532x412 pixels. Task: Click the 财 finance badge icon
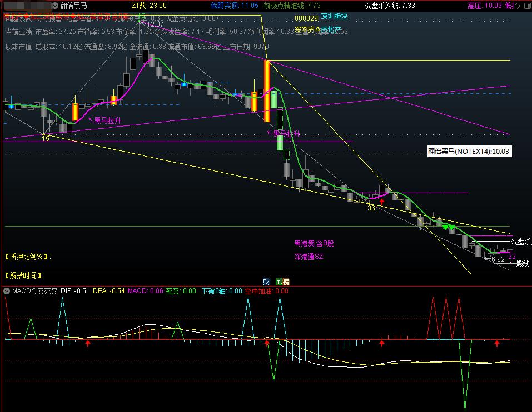coord(266,282)
